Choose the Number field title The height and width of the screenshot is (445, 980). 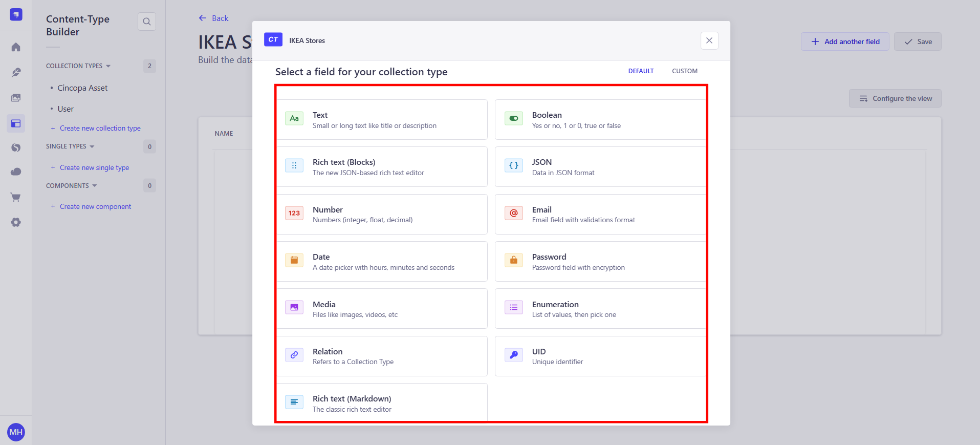pos(328,210)
